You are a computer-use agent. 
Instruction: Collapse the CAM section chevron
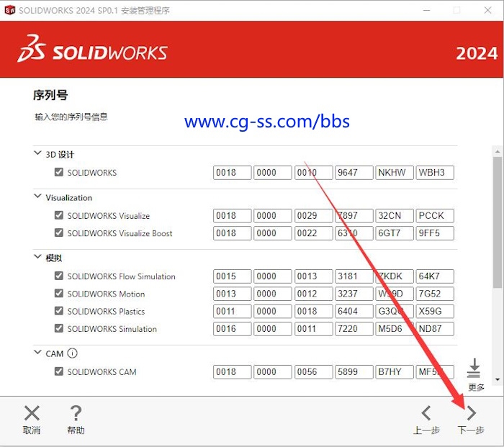click(37, 353)
